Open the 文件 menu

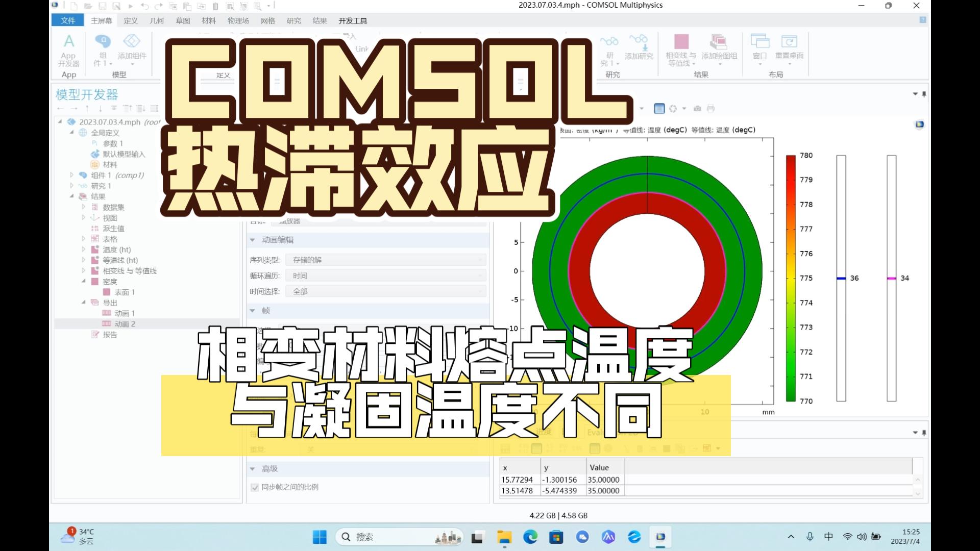click(x=68, y=20)
